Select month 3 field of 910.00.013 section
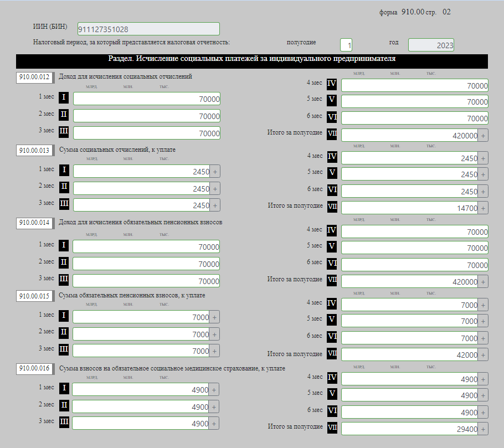Screen dimensions: 504x448 coord(141,205)
